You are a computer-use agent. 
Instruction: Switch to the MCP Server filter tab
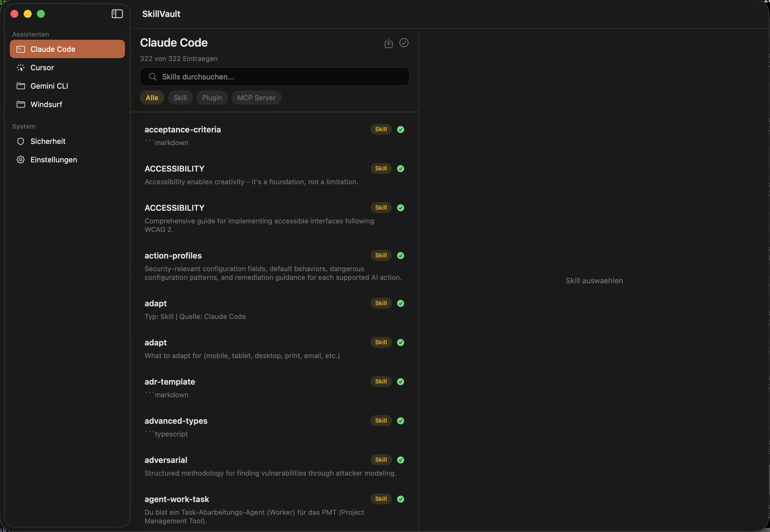coord(256,97)
